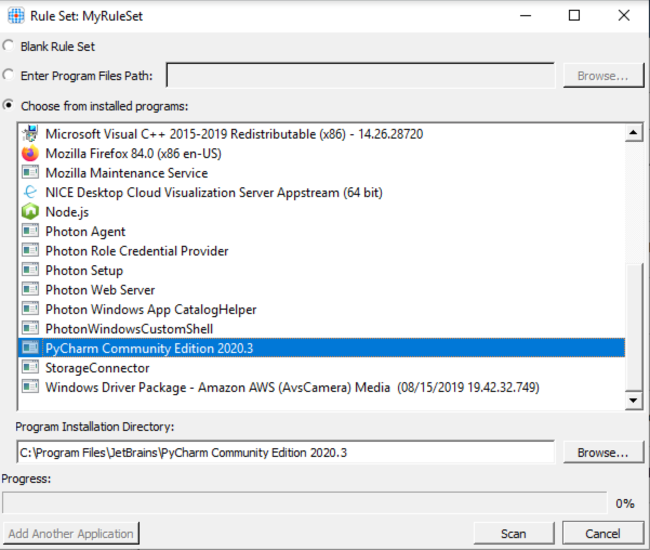Viewport: 650px width, 550px height.
Task: Select PyCharm Community Edition 2020.3 entry
Action: click(321, 348)
